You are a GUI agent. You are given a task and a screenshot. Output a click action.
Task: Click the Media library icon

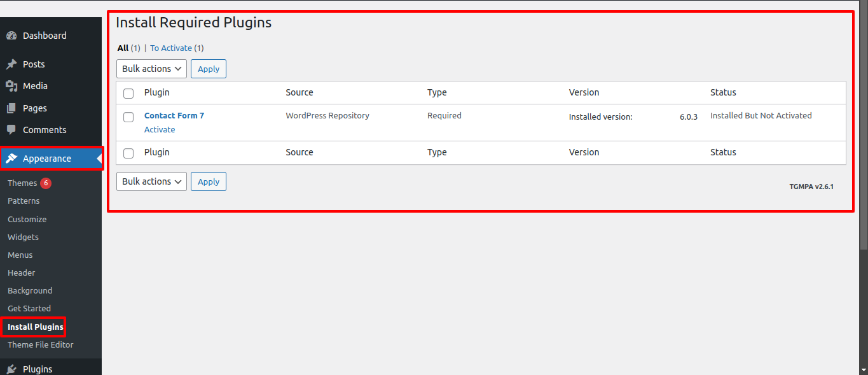pos(11,86)
